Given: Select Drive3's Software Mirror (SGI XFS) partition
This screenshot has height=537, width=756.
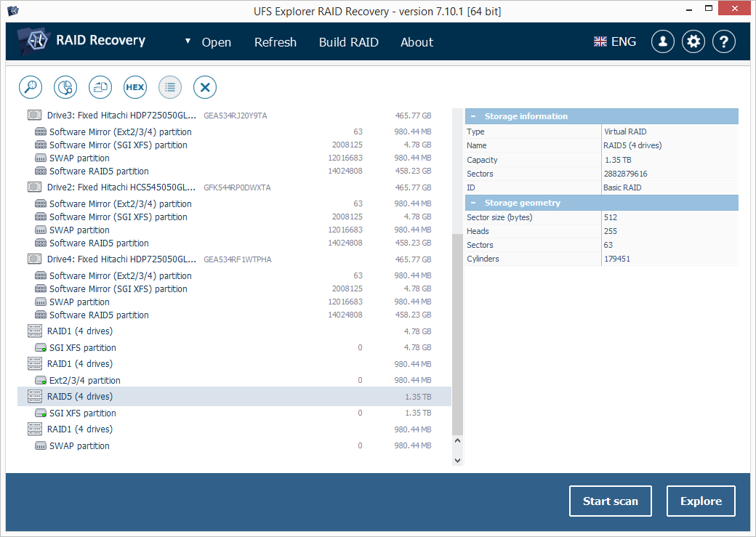Looking at the screenshot, I should [x=118, y=145].
